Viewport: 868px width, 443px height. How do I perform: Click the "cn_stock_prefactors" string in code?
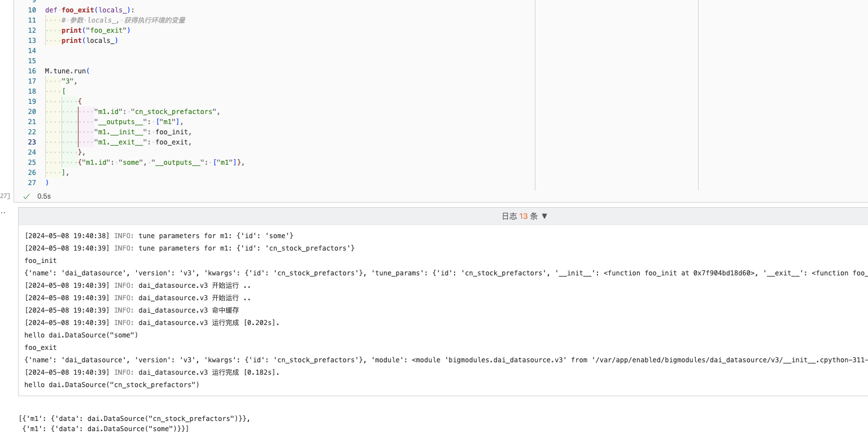(x=175, y=112)
